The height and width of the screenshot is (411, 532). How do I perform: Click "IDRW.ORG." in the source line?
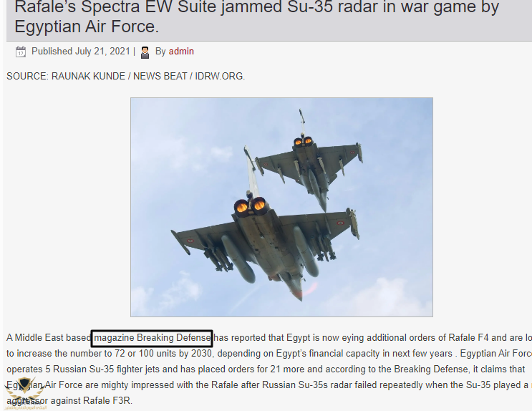click(220, 77)
